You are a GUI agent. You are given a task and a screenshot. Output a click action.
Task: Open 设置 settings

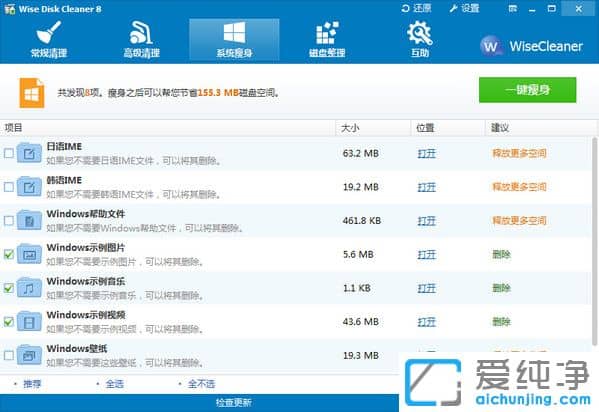coord(464,8)
